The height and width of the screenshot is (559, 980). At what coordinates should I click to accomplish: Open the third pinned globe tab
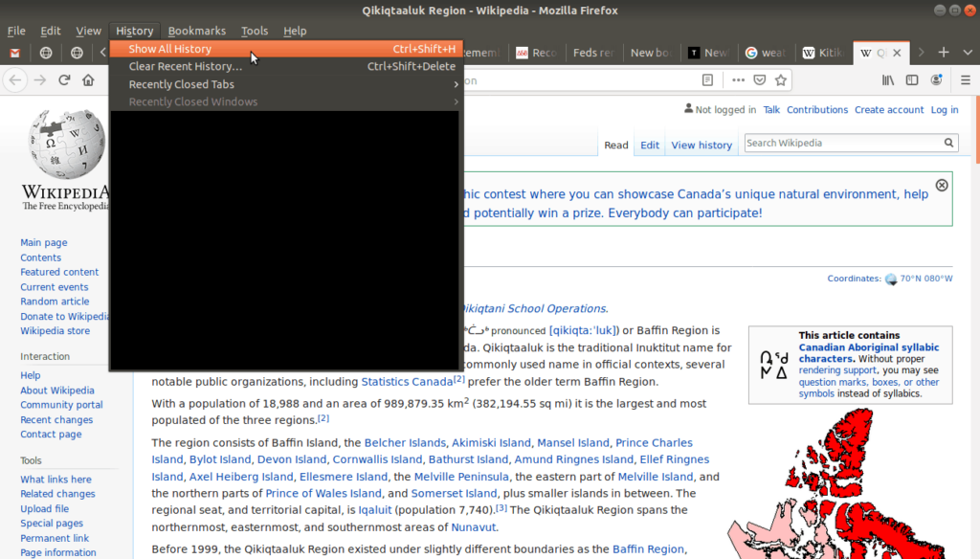point(77,54)
